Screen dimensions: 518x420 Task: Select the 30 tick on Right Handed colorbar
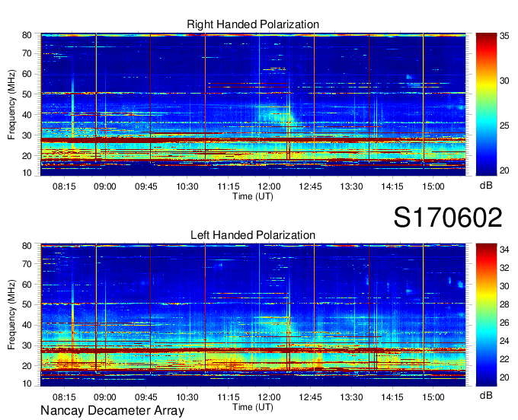[x=504, y=81]
